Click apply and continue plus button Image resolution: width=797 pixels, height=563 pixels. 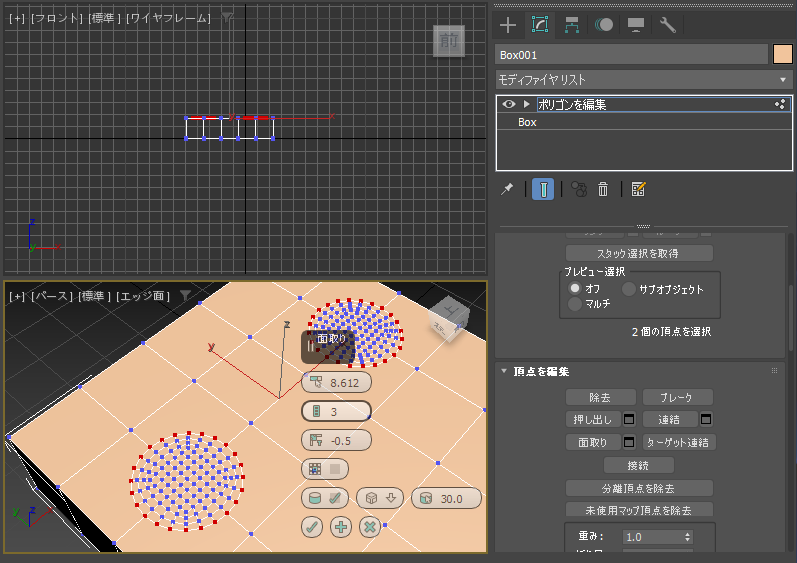(x=341, y=527)
